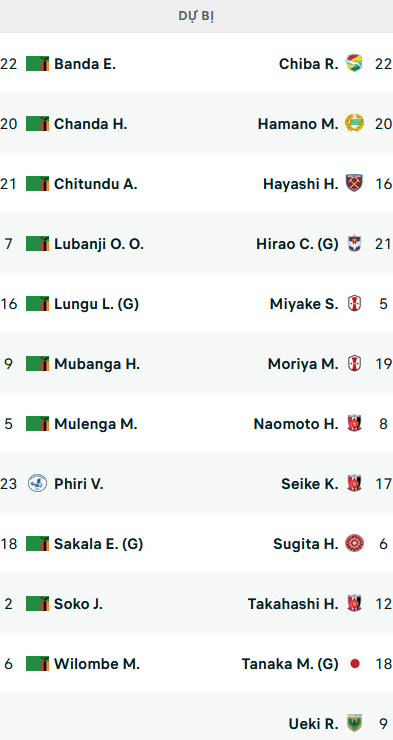The image size is (393, 740).
Task: Click the West Ham crest beside Hayashi H.
Action: point(354,183)
